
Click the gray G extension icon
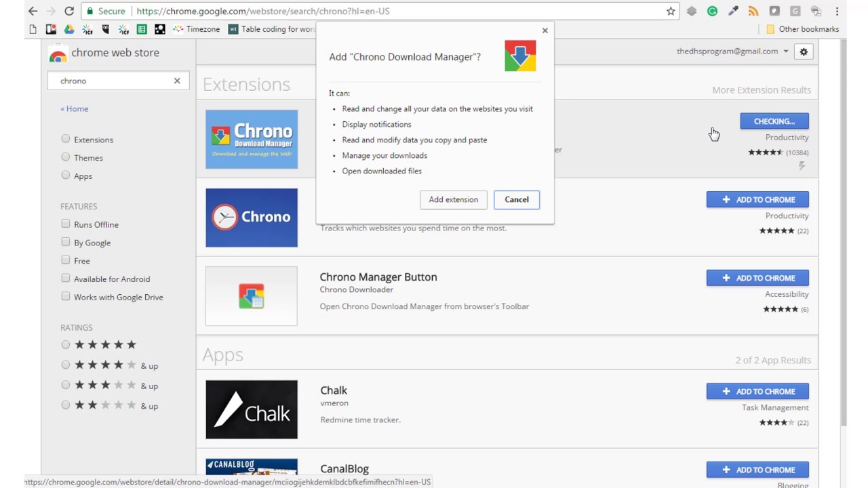coord(795,11)
